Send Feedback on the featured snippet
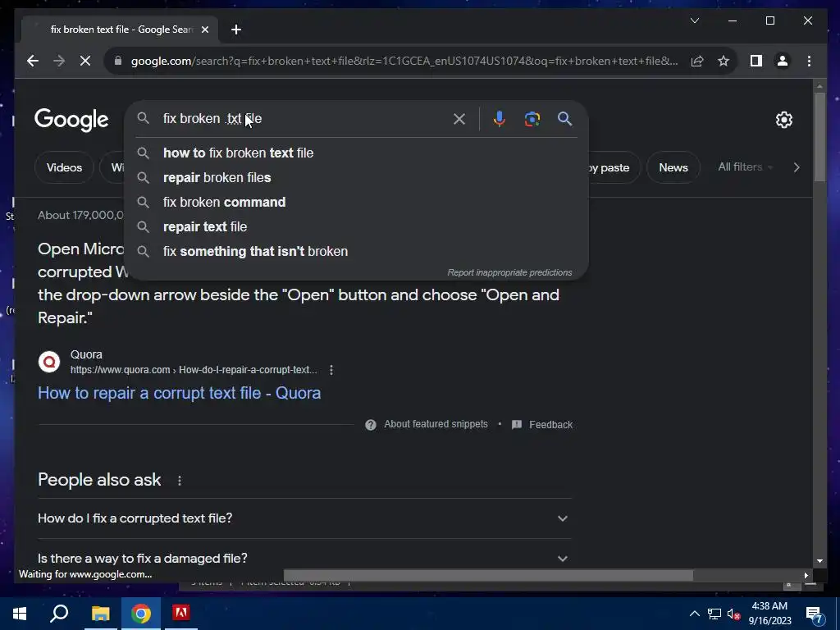The image size is (840, 630). pyautogui.click(x=550, y=425)
